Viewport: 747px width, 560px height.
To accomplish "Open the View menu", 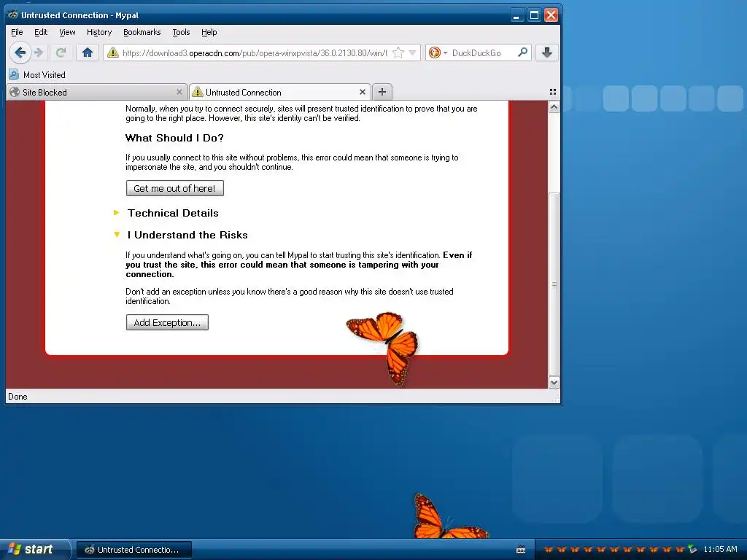I will [67, 32].
